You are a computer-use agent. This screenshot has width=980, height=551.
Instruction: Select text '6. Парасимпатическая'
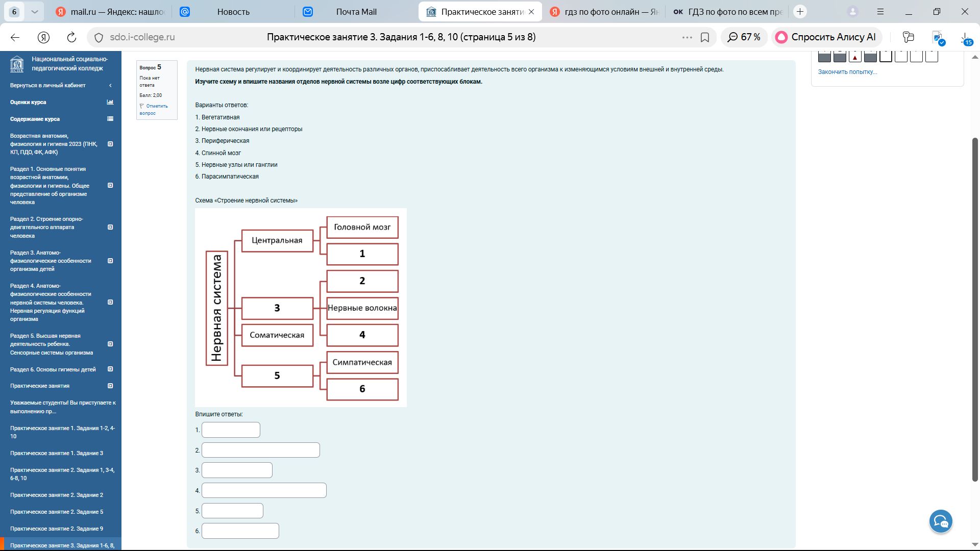[227, 177]
